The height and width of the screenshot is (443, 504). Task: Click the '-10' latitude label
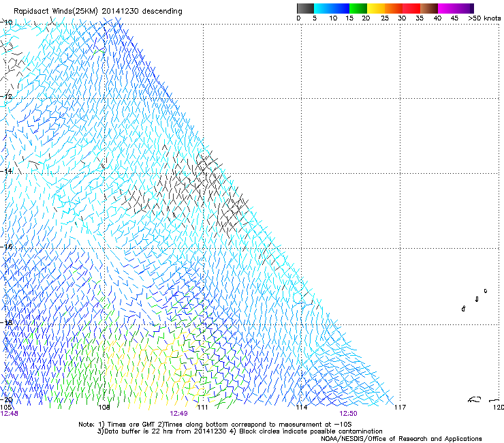(x=6, y=22)
